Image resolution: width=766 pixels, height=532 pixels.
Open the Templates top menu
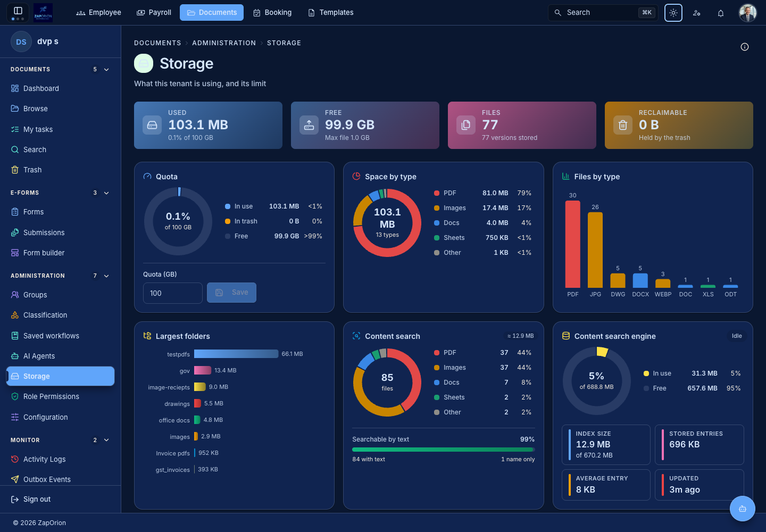330,12
